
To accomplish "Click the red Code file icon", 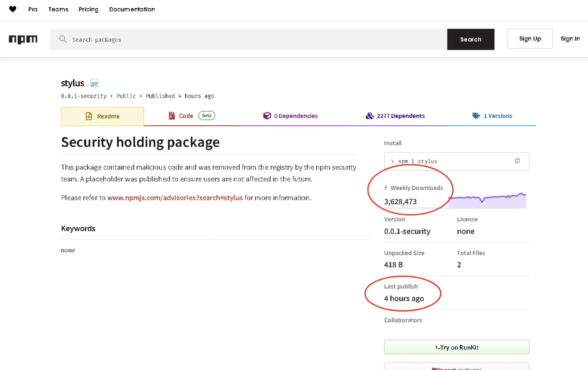I will click(172, 116).
